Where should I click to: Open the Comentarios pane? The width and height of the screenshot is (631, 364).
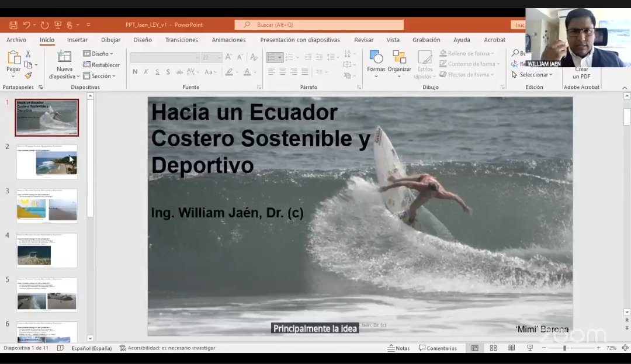[x=438, y=348]
